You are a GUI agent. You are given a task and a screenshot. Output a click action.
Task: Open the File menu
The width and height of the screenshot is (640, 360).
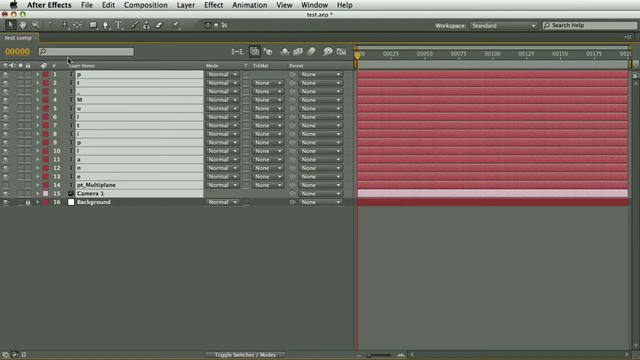87,5
